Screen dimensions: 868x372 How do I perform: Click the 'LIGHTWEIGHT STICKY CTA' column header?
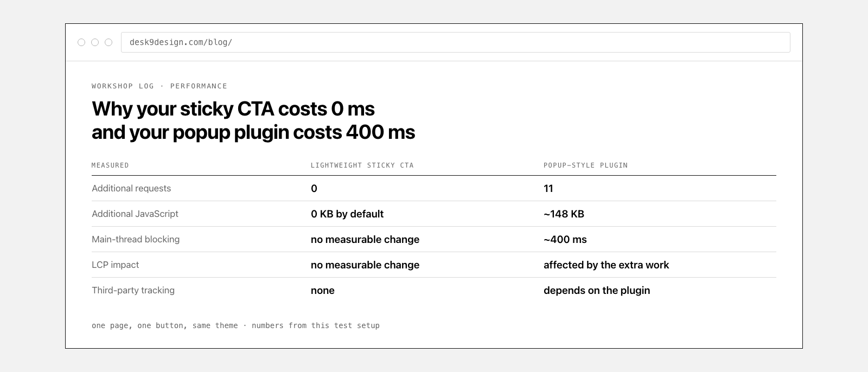[x=362, y=165]
